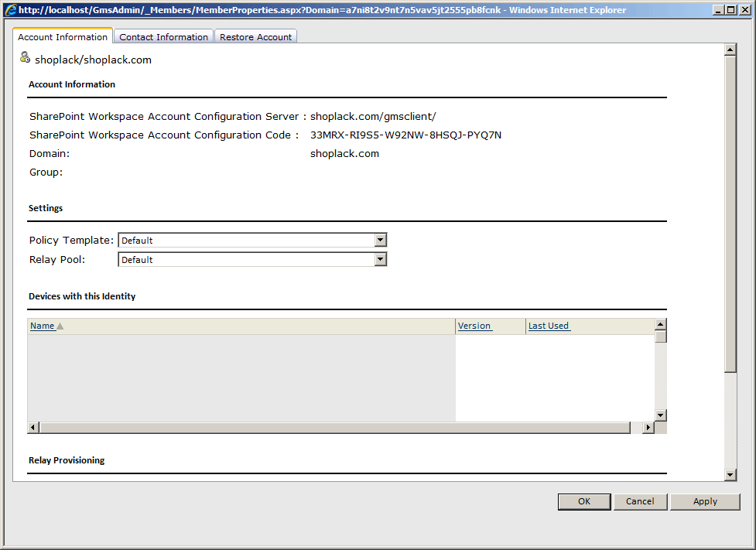The width and height of the screenshot is (756, 550).
Task: Click the user icon beside shoplack/shoplack.com
Action: [25, 58]
